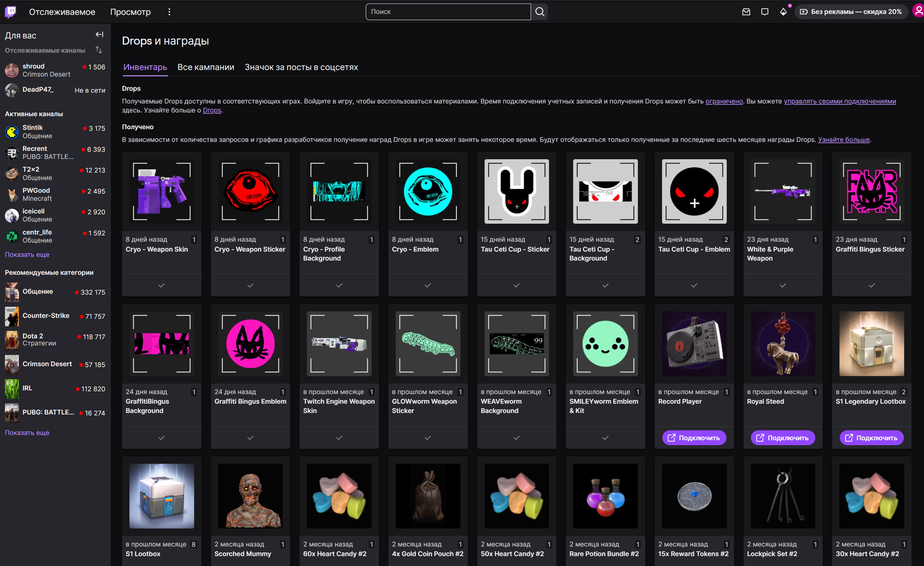Switch to the Все кампании tab

click(206, 67)
